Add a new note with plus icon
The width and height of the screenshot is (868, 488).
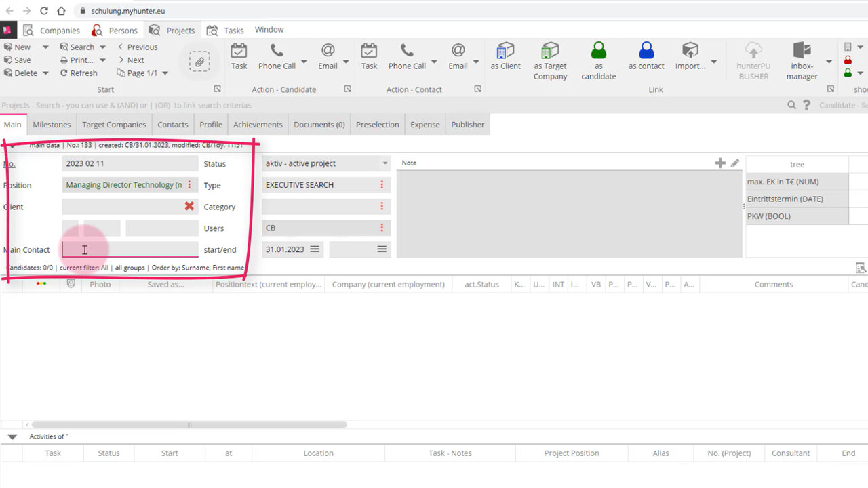coord(720,163)
